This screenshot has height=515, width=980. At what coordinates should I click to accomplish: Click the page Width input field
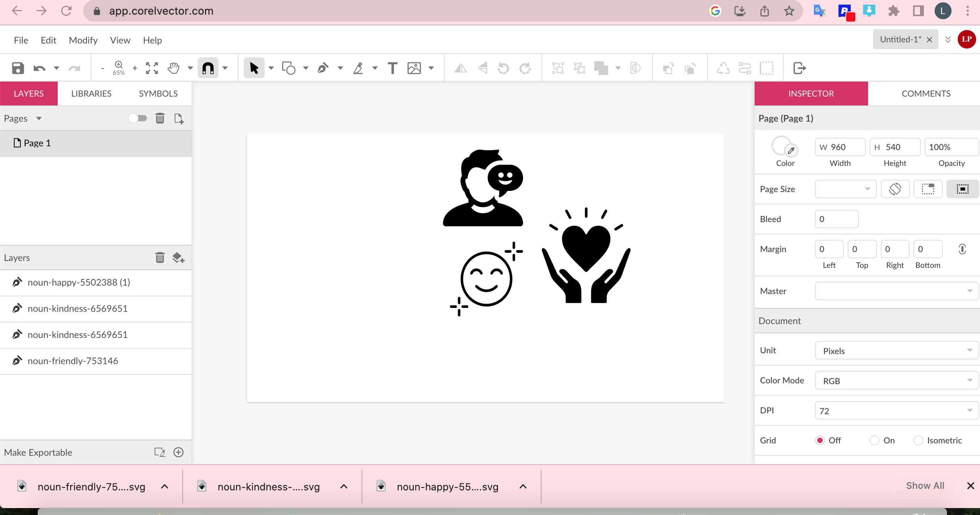coord(840,147)
